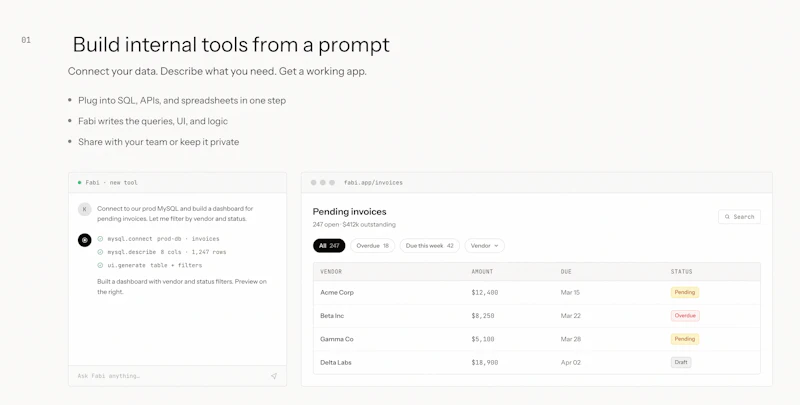Click the user avatar labeled K
This screenshot has width=800, height=405.
(x=85, y=209)
